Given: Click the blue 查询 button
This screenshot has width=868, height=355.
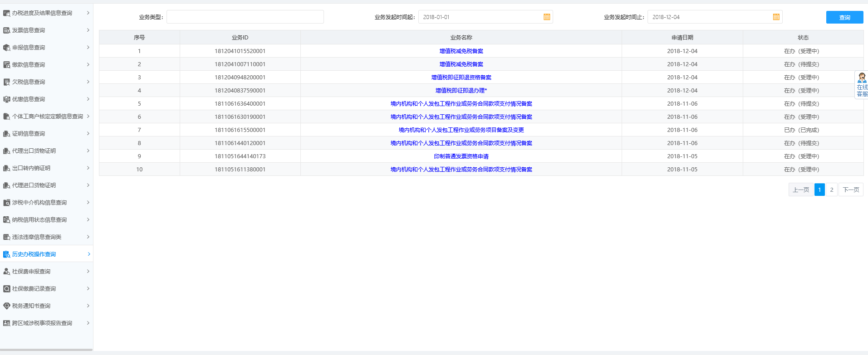Looking at the screenshot, I should pos(844,17).
